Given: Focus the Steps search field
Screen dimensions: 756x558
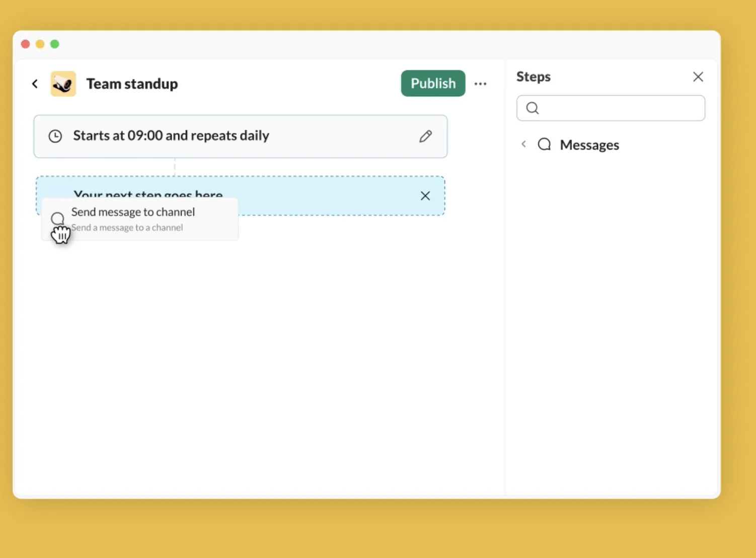Looking at the screenshot, I should (611, 108).
